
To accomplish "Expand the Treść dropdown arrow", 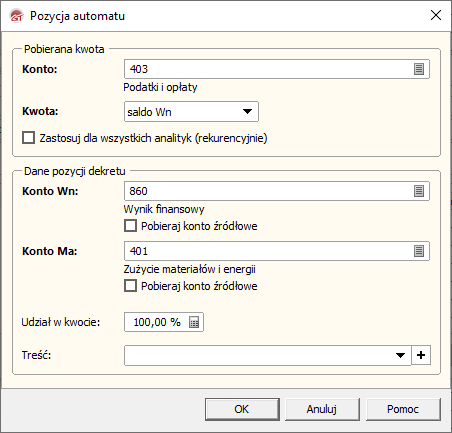I will pyautogui.click(x=400, y=355).
